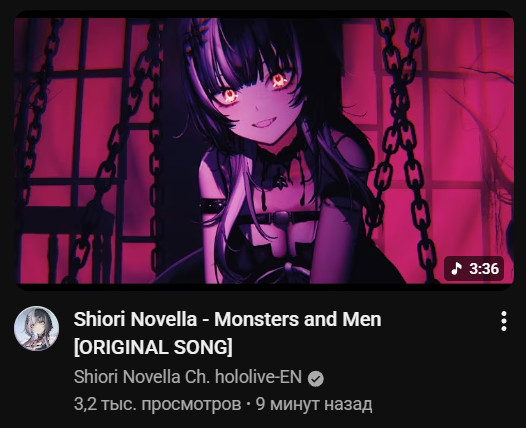Click the "[ORIGINAL SONG]" title text
The image size is (526, 428).
pos(153,347)
